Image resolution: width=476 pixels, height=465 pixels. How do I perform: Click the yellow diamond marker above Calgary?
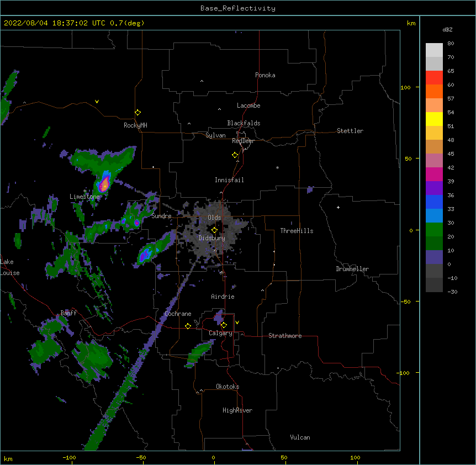point(224,325)
